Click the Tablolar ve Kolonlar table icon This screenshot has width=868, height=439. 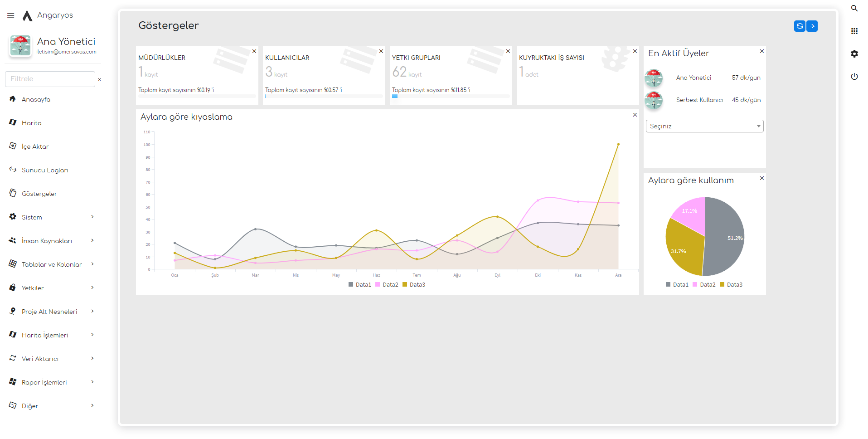13,264
